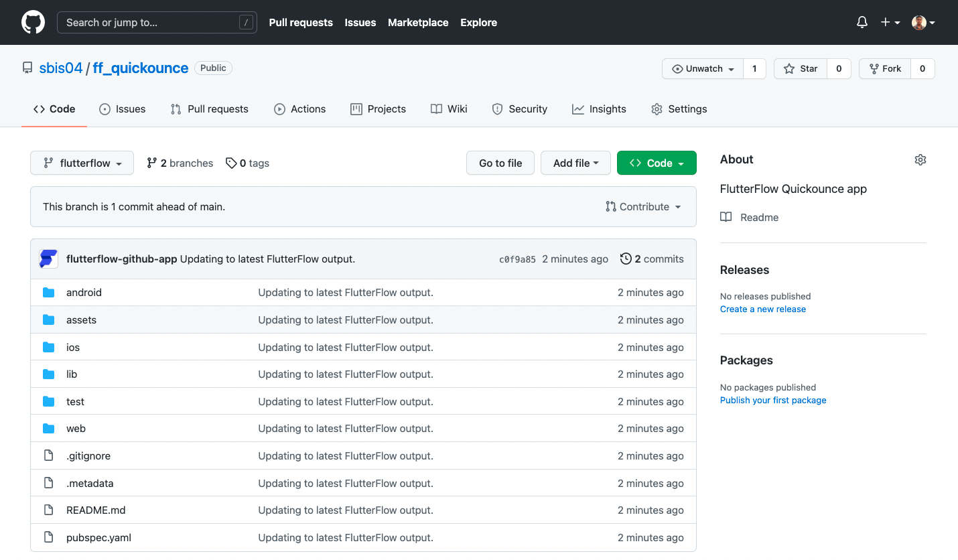The width and height of the screenshot is (958, 560).
Task: Click Pull requests in the top navigation
Action: point(301,22)
